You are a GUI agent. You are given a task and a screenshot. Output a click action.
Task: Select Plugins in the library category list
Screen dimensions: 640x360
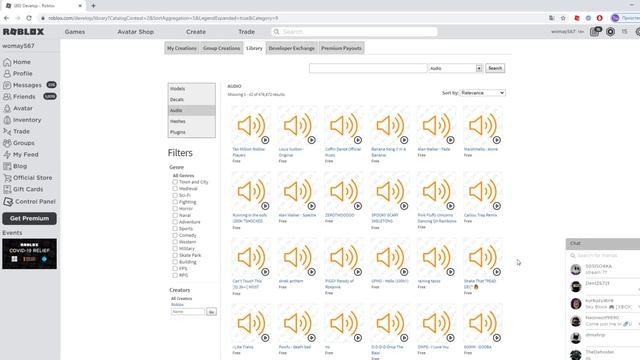pos(191,132)
